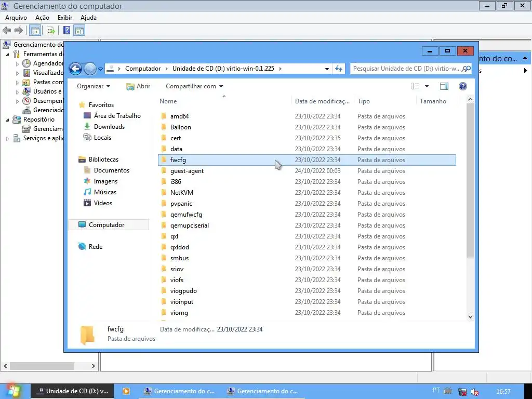Open the Ação menu
The width and height of the screenshot is (532, 399).
pyautogui.click(x=42, y=18)
